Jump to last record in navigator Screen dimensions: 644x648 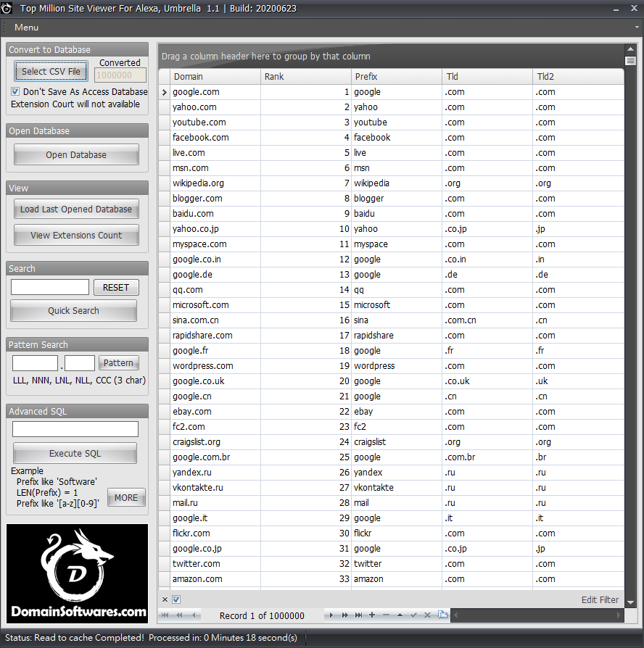coord(358,615)
